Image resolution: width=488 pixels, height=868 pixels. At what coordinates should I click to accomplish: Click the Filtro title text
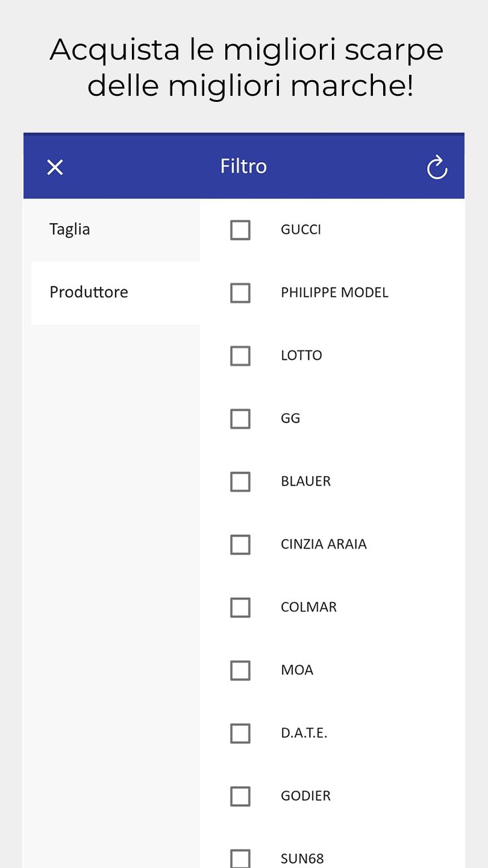coord(243,166)
